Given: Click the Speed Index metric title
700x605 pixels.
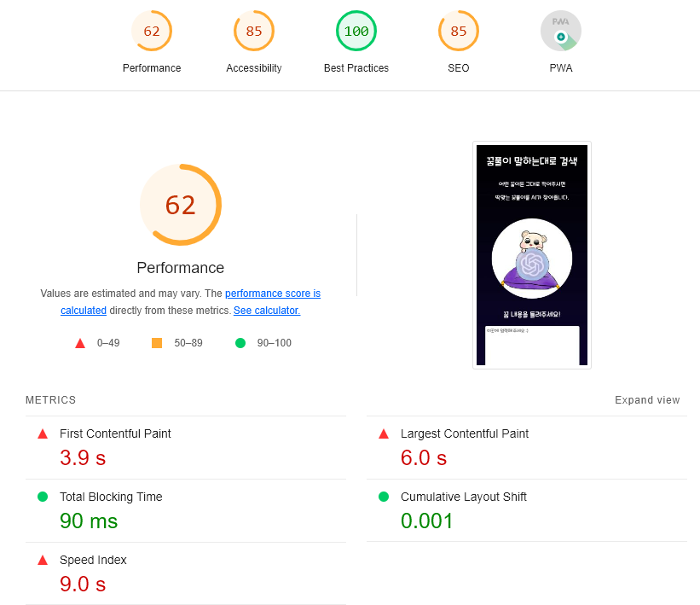Looking at the screenshot, I should pos(93,560).
